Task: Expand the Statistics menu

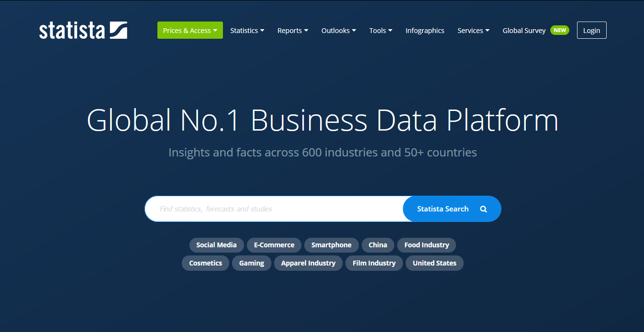Action: tap(247, 31)
